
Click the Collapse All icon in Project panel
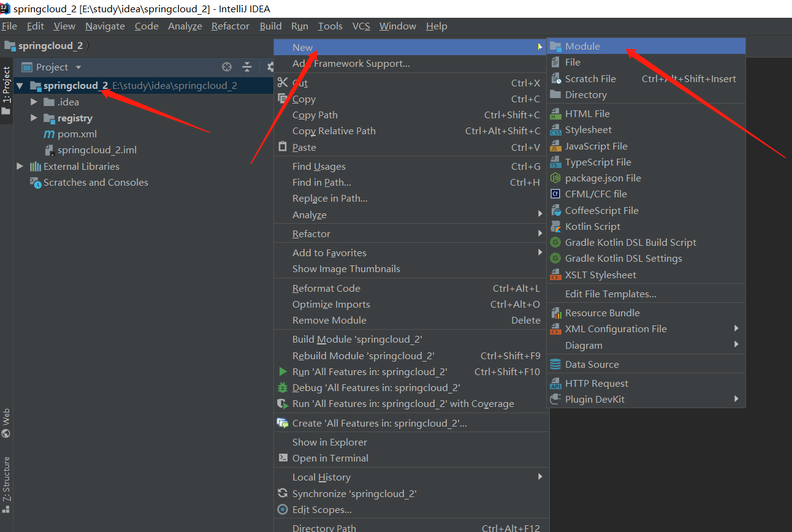click(x=247, y=67)
